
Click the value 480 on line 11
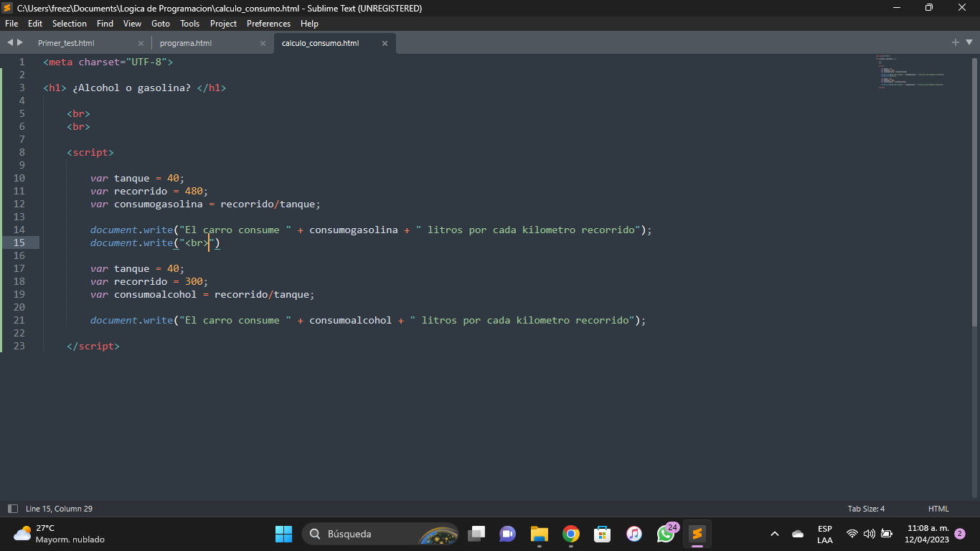[x=194, y=191]
